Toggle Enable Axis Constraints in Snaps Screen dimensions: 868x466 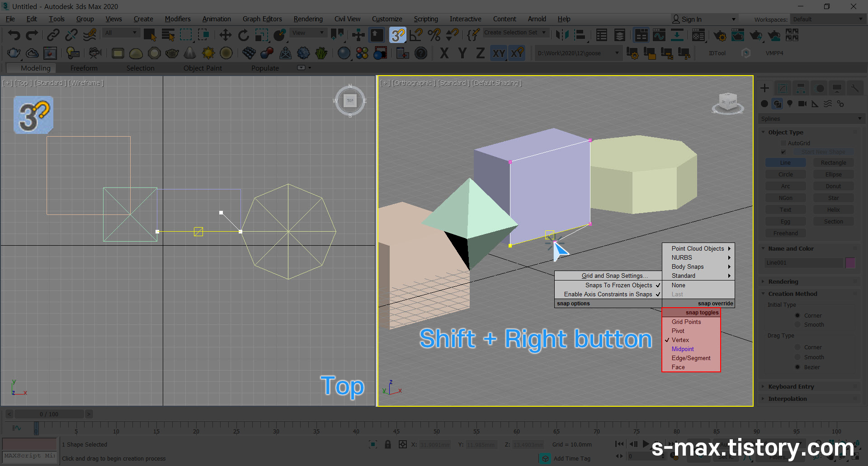(608, 294)
